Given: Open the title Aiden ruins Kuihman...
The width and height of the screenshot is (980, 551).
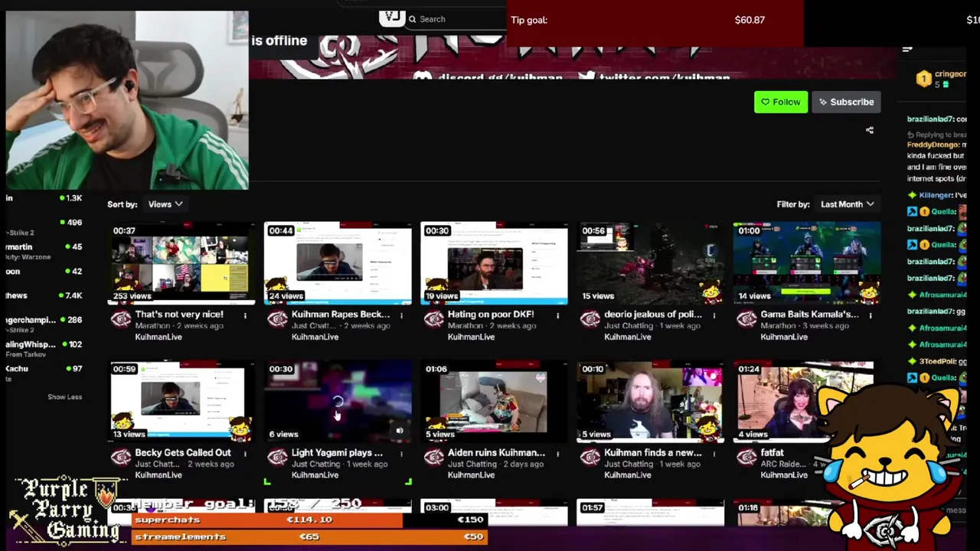Looking at the screenshot, I should pyautogui.click(x=496, y=453).
